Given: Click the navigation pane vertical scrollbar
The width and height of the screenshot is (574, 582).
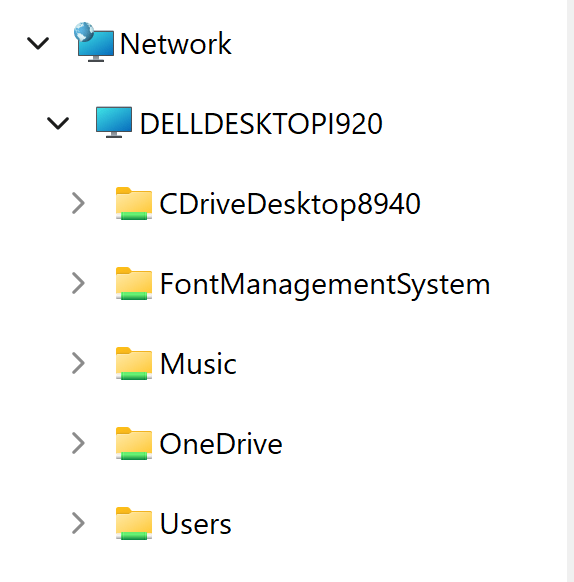Looking at the screenshot, I should click(570, 291).
